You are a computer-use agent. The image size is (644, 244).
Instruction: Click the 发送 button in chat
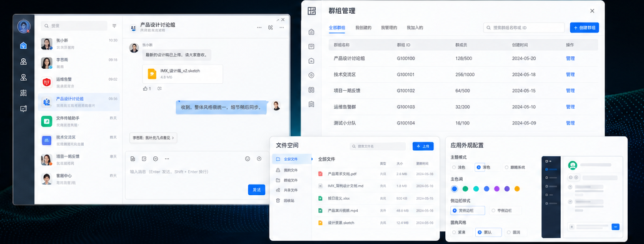(256, 190)
